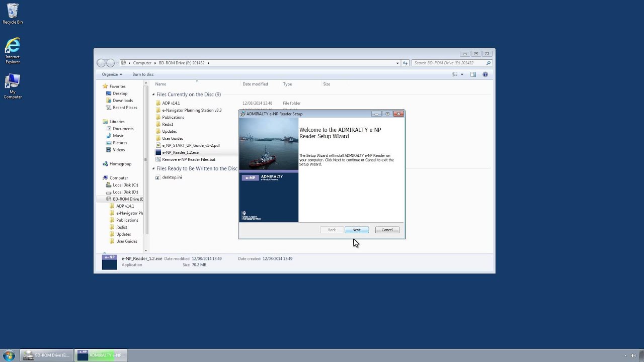The height and width of the screenshot is (362, 644).
Task: Open Desktop in Favorites sidebar
Action: (x=120, y=94)
